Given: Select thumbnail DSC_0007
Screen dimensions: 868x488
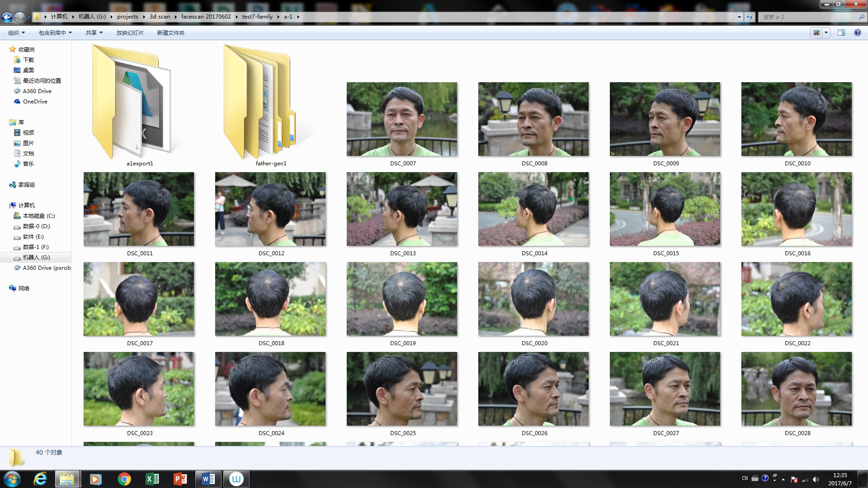Looking at the screenshot, I should pyautogui.click(x=402, y=119).
